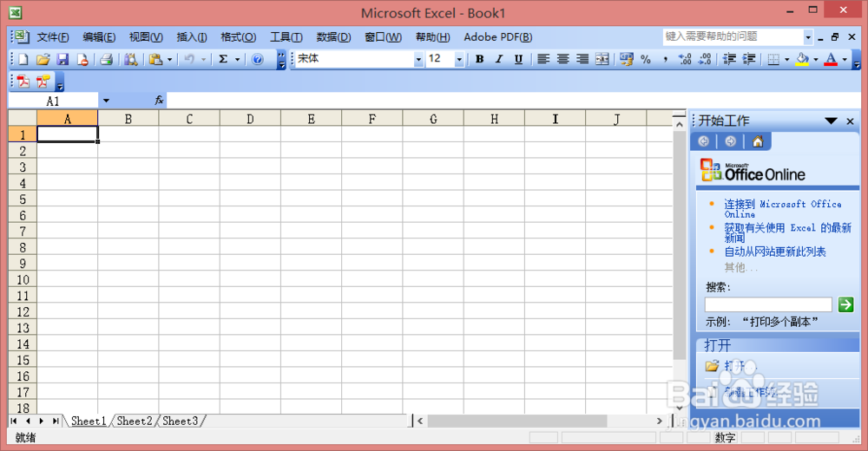Decrease decimal places
868x451 pixels.
pos(705,59)
